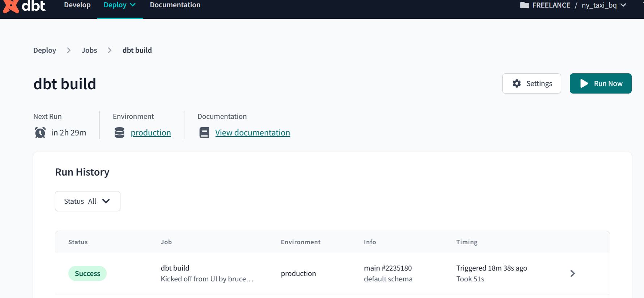Click 'in 2h 29m' next run time
The width and height of the screenshot is (644, 298).
coord(69,133)
